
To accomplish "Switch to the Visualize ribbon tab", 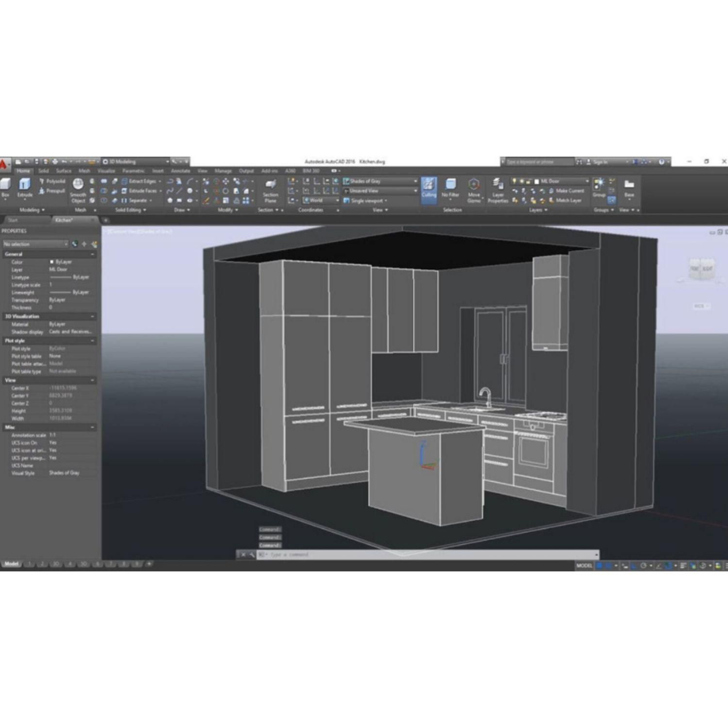I will [x=106, y=171].
